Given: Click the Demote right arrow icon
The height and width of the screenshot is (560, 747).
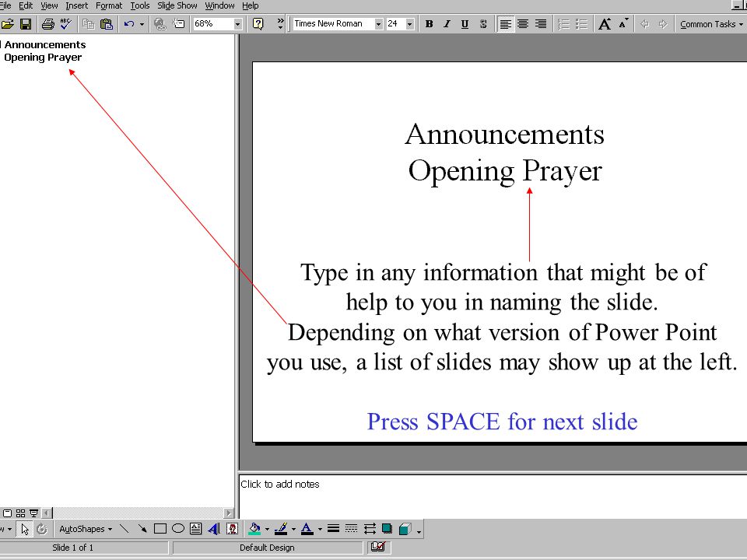Looking at the screenshot, I should pyautogui.click(x=663, y=24).
